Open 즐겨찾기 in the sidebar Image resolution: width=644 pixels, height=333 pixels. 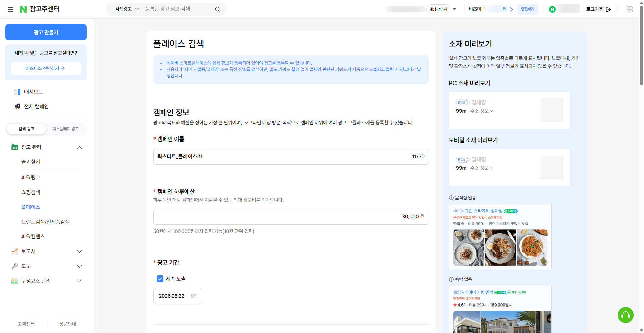[31, 162]
